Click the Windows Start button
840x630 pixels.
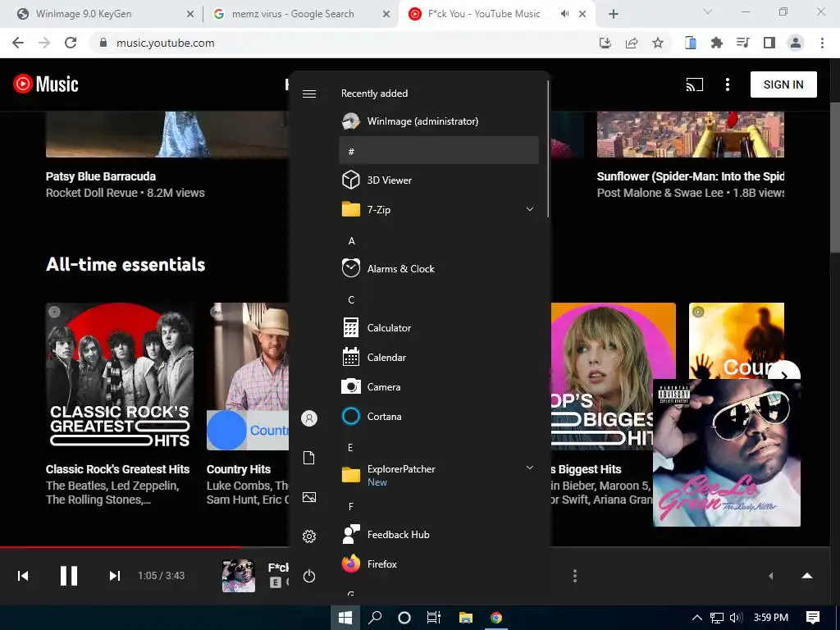coord(345,618)
